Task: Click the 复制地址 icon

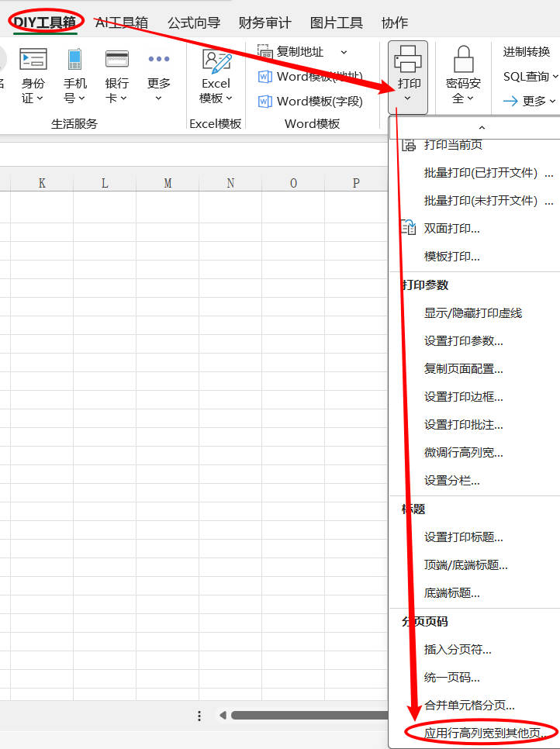Action: 264,51
